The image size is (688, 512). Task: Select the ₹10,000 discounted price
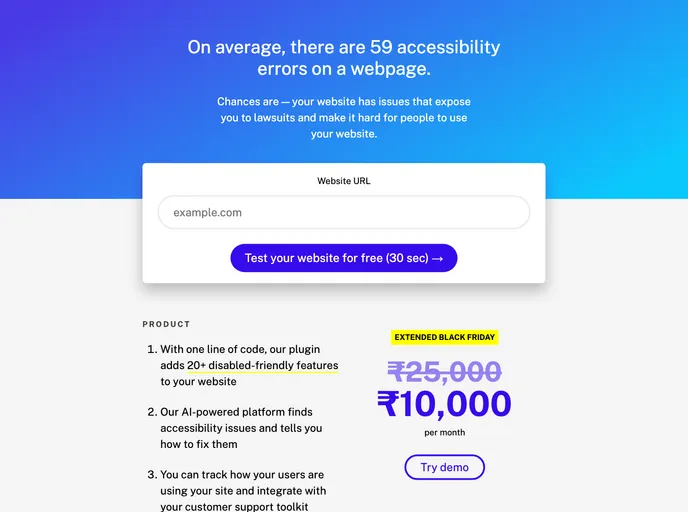point(444,404)
